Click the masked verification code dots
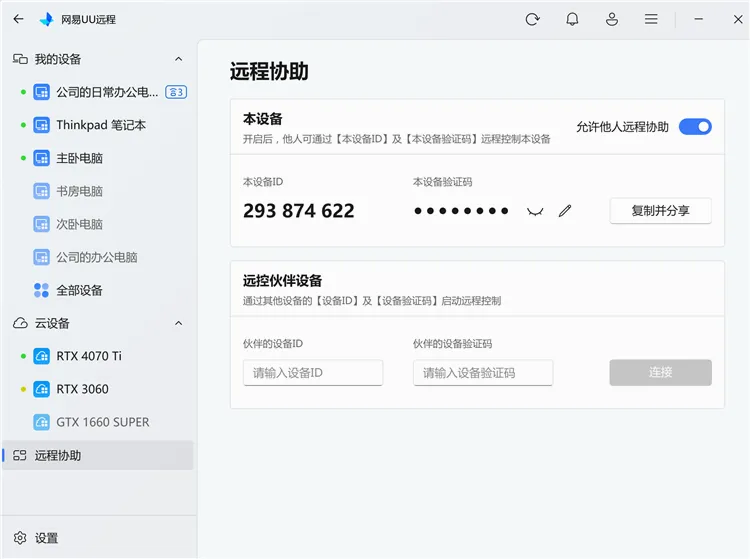Image resolution: width=750 pixels, height=559 pixels. coord(461,211)
